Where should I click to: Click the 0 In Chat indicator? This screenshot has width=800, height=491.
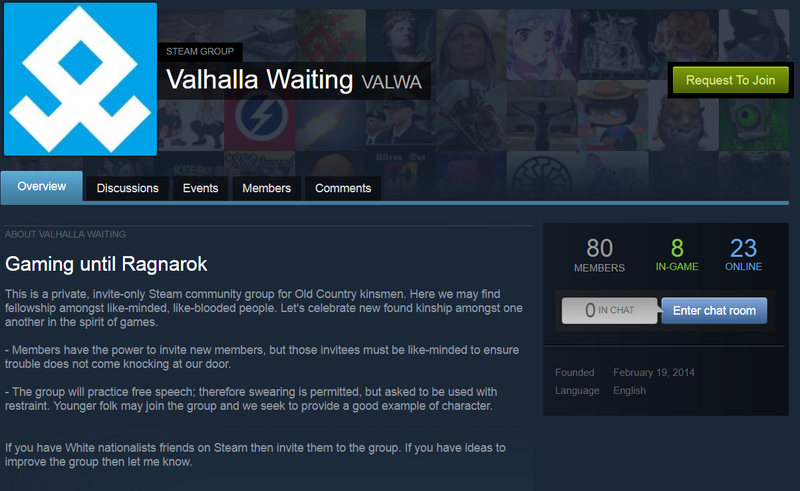tap(610, 310)
